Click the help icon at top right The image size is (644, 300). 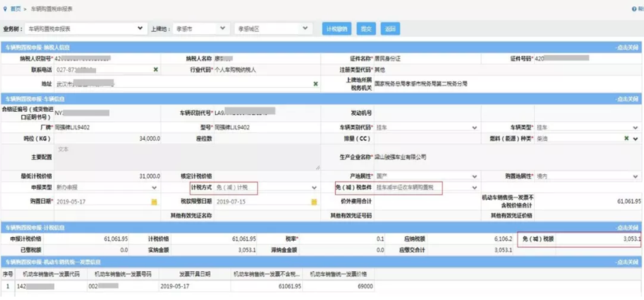(x=634, y=9)
